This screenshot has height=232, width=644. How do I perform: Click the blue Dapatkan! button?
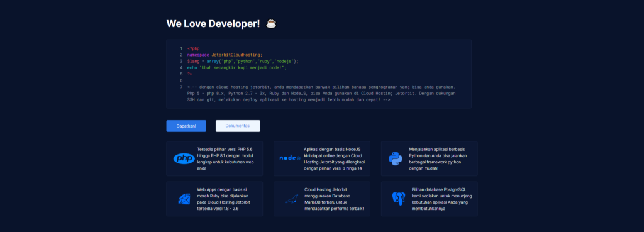[186, 126]
